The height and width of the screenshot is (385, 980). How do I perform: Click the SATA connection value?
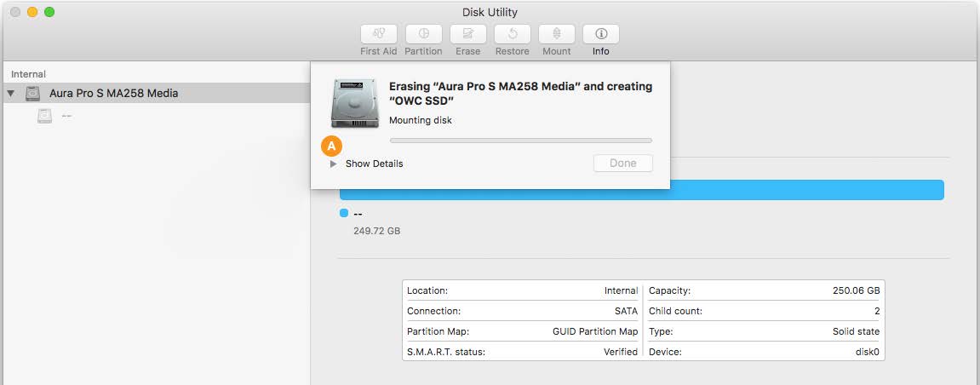[627, 311]
